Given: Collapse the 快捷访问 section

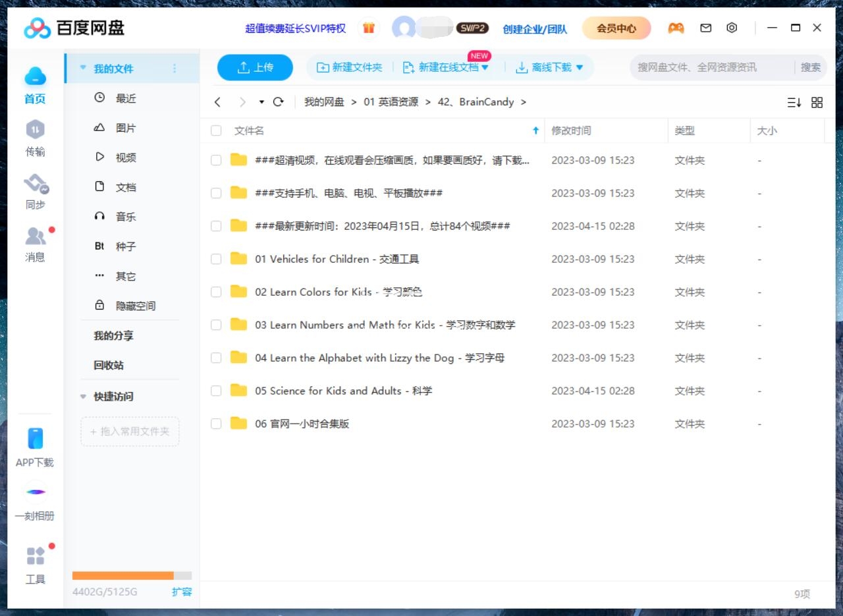Looking at the screenshot, I should coord(82,396).
